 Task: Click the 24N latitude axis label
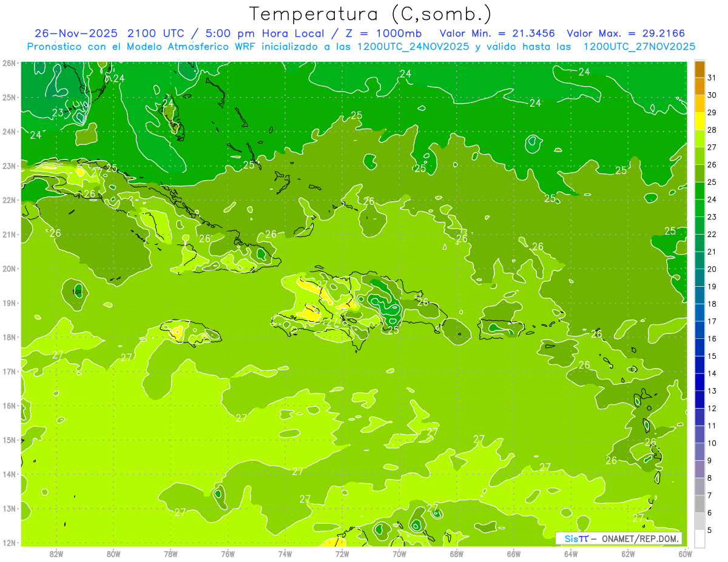click(8, 132)
